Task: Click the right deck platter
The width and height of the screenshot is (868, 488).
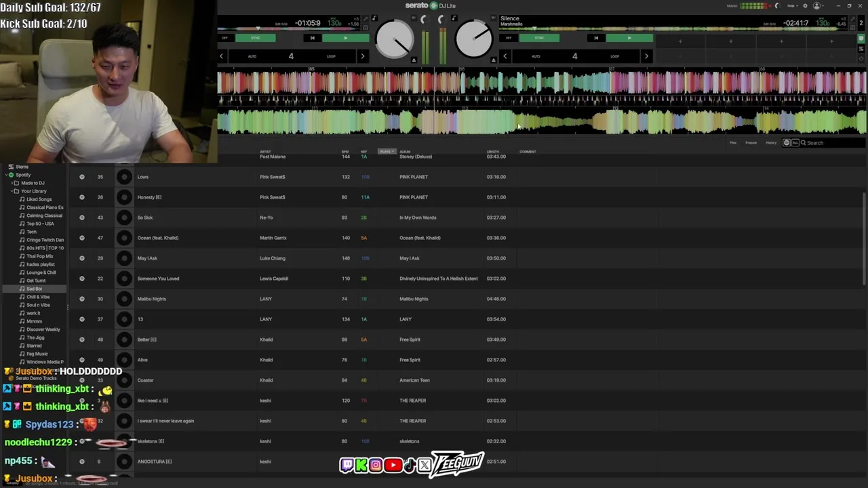Action: click(x=474, y=39)
